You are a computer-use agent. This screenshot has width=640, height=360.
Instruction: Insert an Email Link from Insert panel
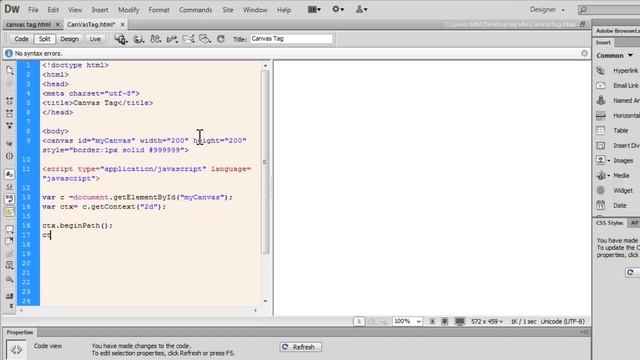pos(618,86)
